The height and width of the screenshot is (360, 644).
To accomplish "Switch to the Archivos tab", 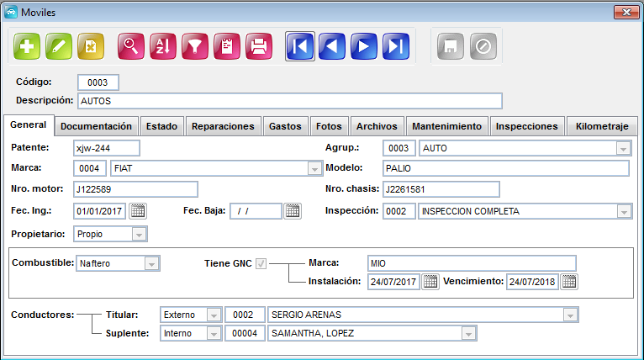I will tap(377, 126).
